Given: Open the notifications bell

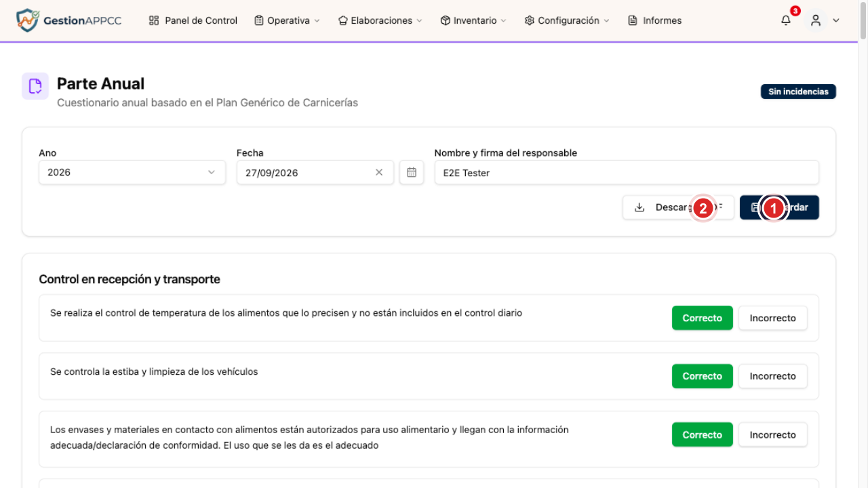Looking at the screenshot, I should pos(786,20).
